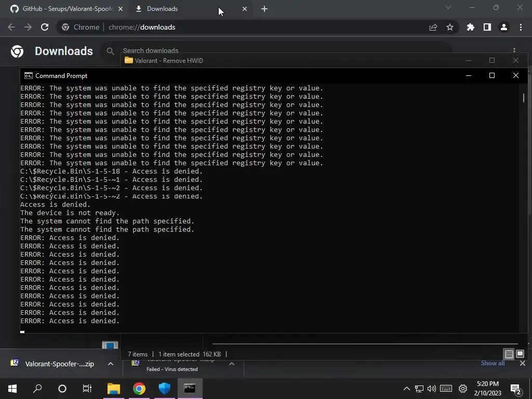Reload the downloads page
The width and height of the screenshot is (532, 399).
click(45, 27)
